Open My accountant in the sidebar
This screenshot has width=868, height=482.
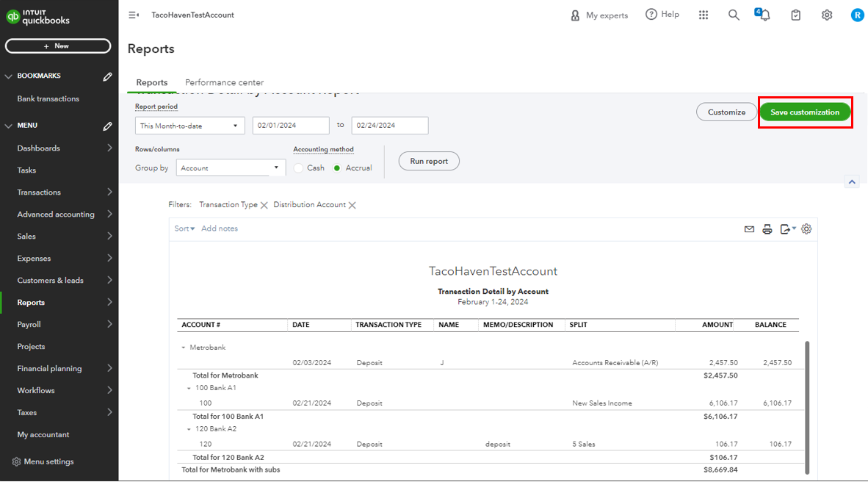coord(59,435)
